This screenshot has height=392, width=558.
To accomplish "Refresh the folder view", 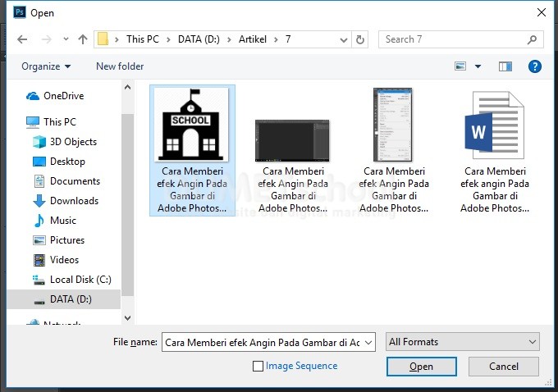I will pos(359,39).
